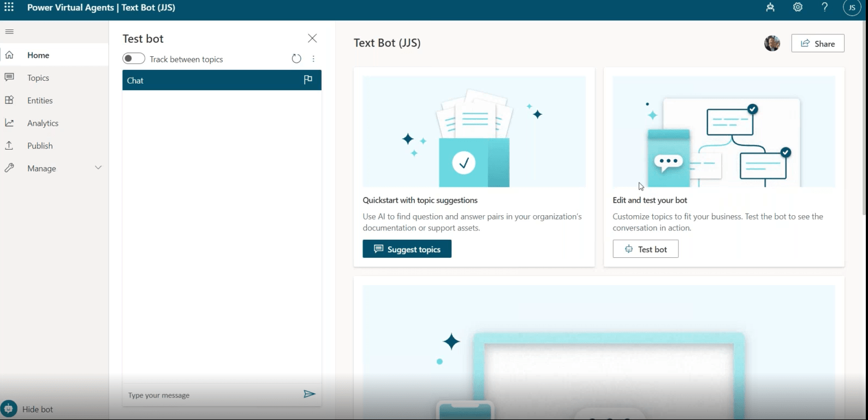Click the Edit and test your bot illustration
The width and height of the screenshot is (868, 420).
tap(724, 132)
